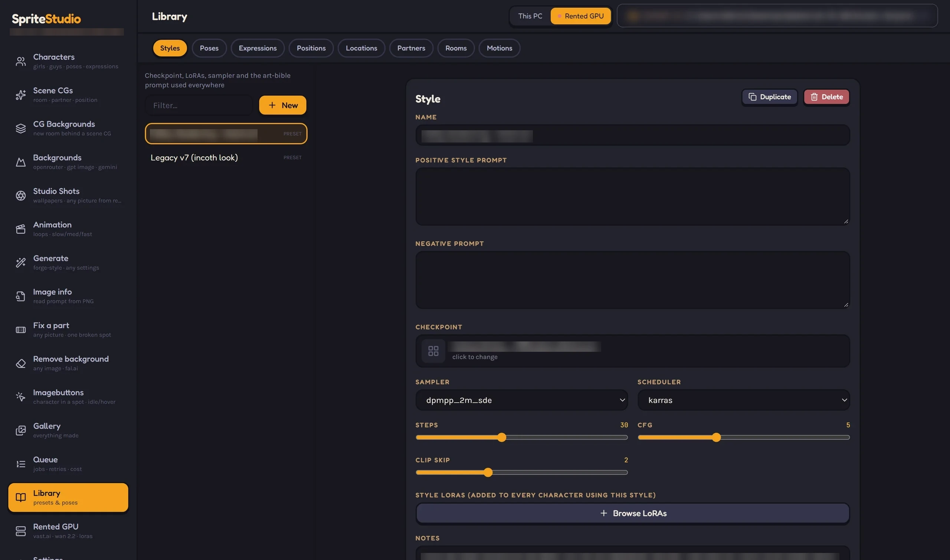Click checkpoint grid icon to change
This screenshot has width=950, height=560.
tap(433, 351)
